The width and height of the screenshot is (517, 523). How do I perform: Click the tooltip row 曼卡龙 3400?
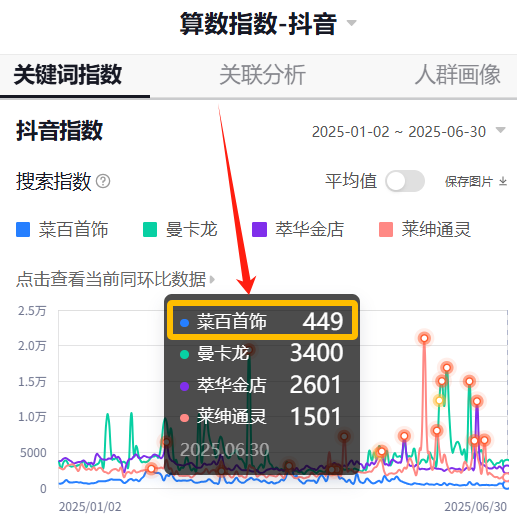pos(262,353)
